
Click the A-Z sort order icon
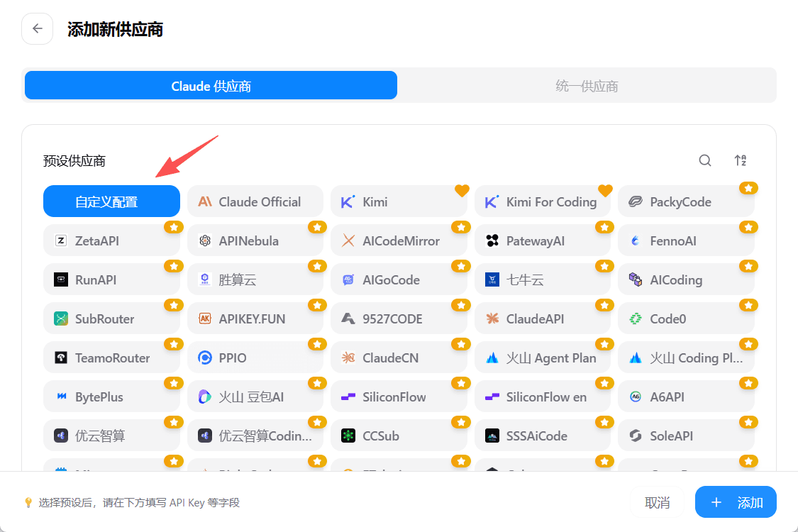(x=741, y=160)
